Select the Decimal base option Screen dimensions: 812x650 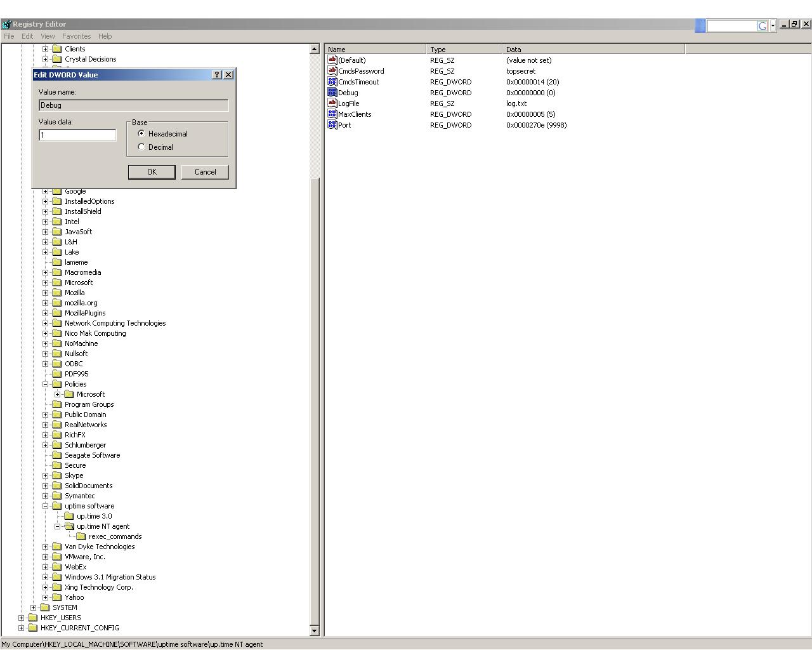pos(141,147)
